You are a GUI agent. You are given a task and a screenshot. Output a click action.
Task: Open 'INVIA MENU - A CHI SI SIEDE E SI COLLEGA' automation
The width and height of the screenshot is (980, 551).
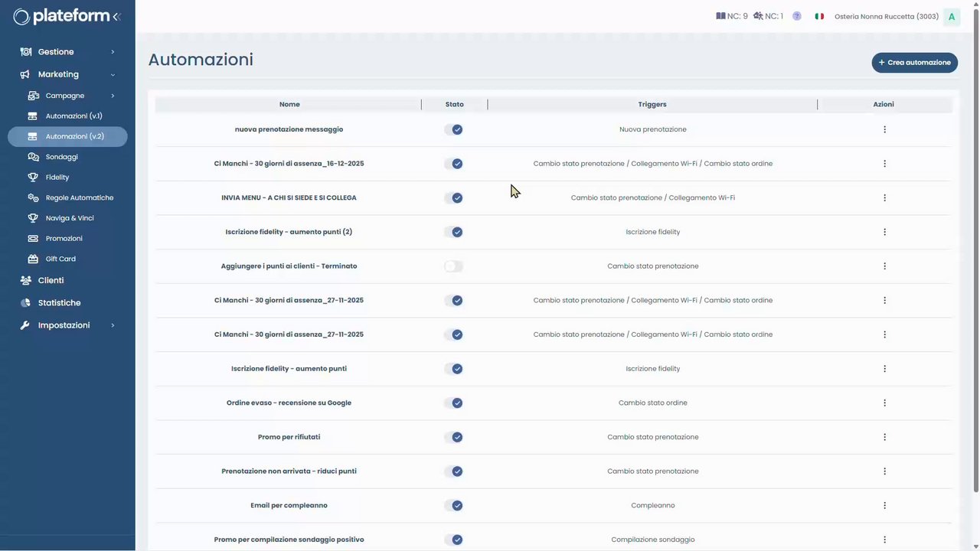pos(289,198)
